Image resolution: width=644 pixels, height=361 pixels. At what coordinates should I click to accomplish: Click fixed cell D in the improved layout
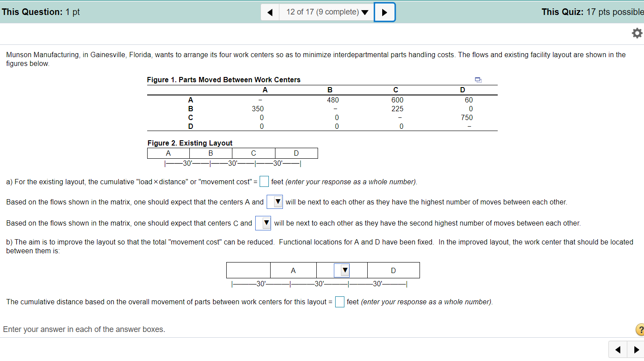click(x=394, y=270)
